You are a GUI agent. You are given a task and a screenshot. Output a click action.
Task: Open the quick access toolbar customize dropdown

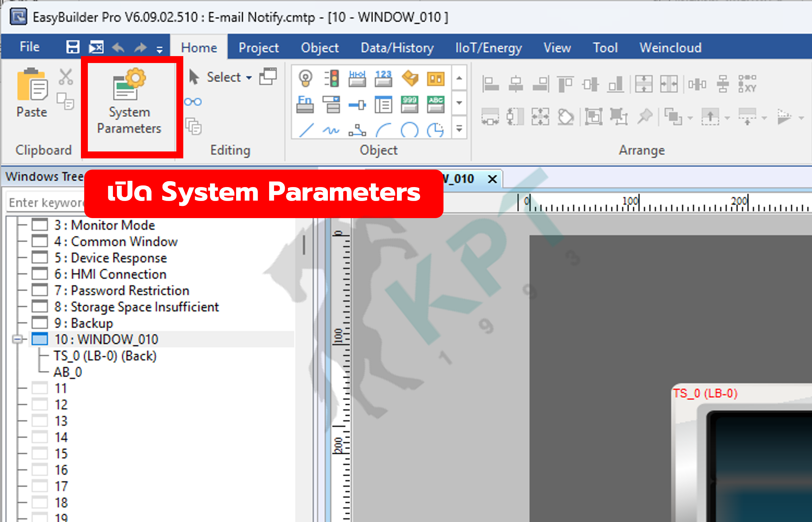pos(159,49)
